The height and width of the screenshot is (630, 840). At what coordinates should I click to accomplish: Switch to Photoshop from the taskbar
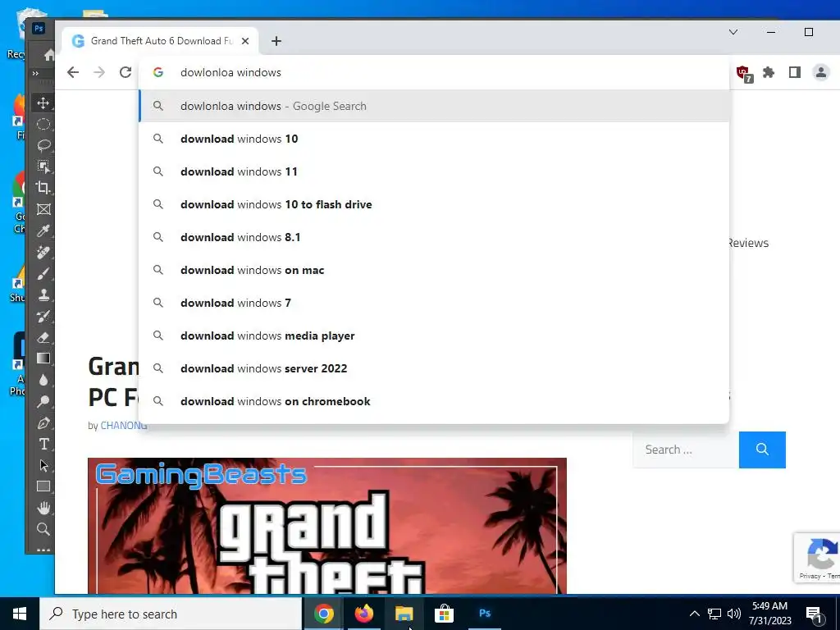click(x=484, y=614)
